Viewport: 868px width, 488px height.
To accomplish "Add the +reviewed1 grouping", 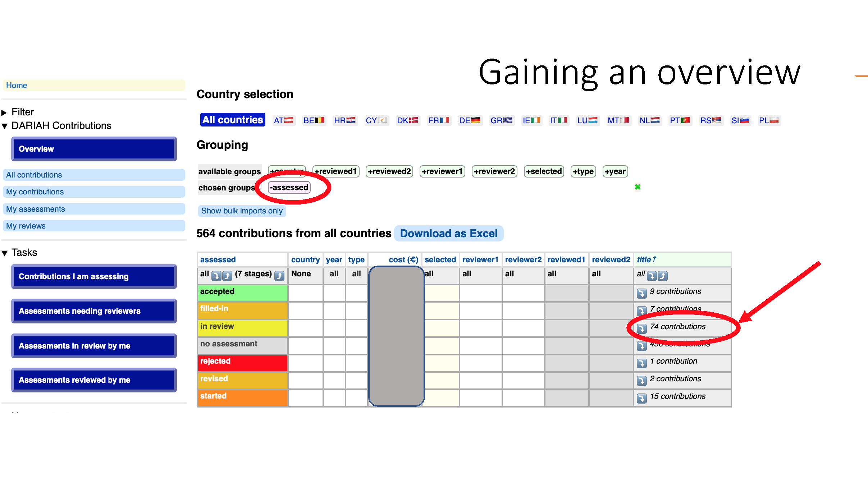I will click(x=336, y=171).
